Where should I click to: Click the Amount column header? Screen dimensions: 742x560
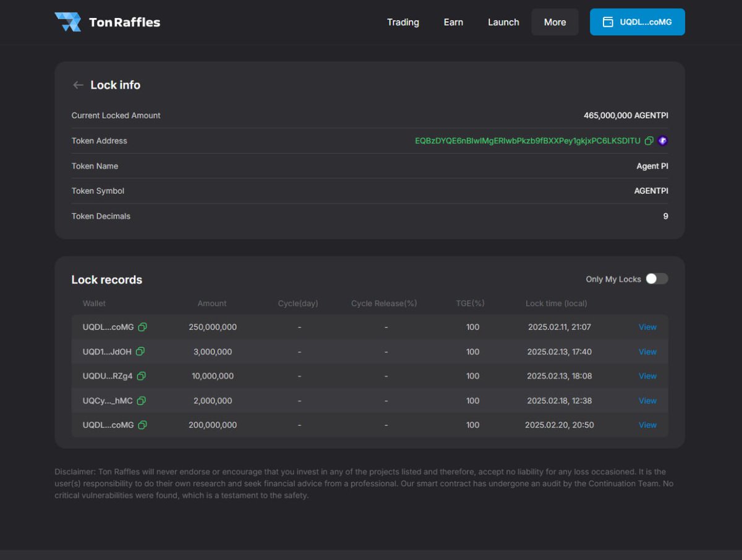212,303
